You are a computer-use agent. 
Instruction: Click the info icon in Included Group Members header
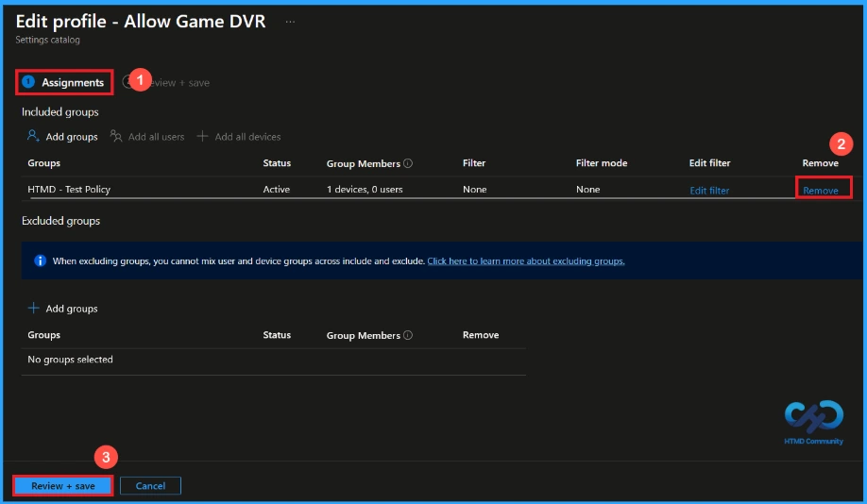click(408, 163)
